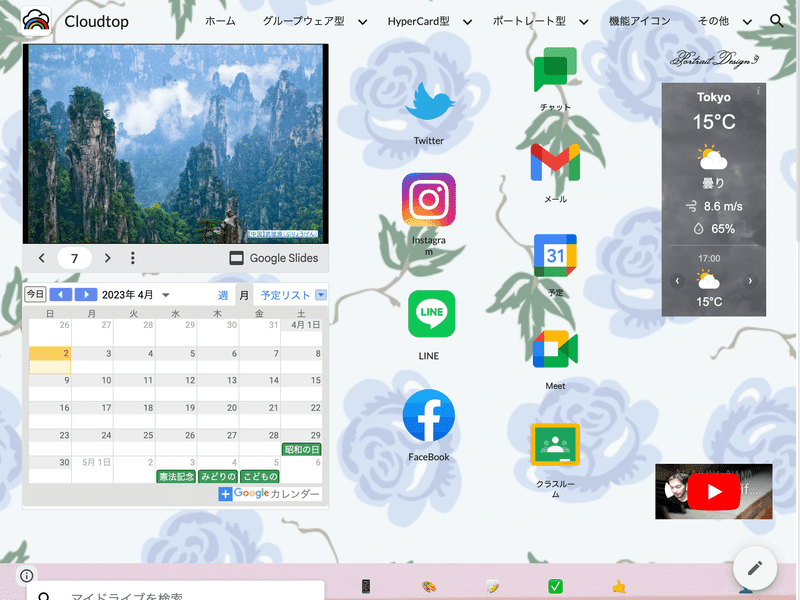800x600 pixels.
Task: Click the paint palette emoji icon
Action: 429,586
